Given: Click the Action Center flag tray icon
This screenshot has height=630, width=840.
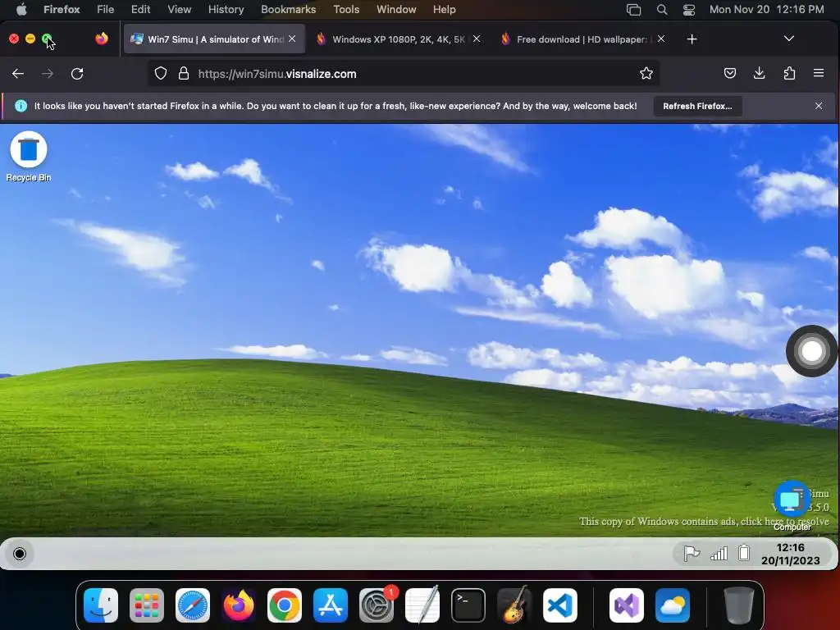Looking at the screenshot, I should tap(692, 553).
